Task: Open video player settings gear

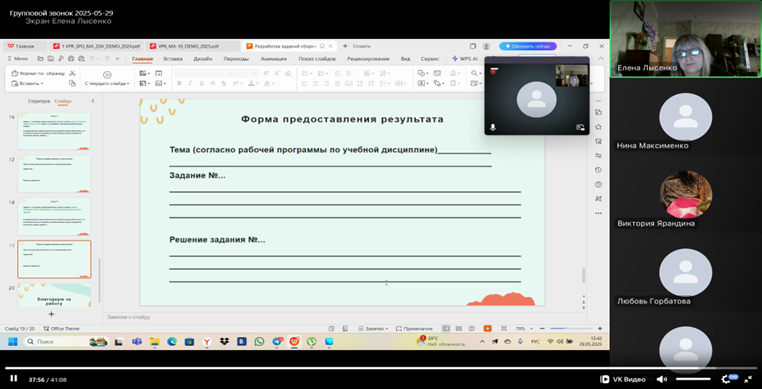Action: click(726, 379)
